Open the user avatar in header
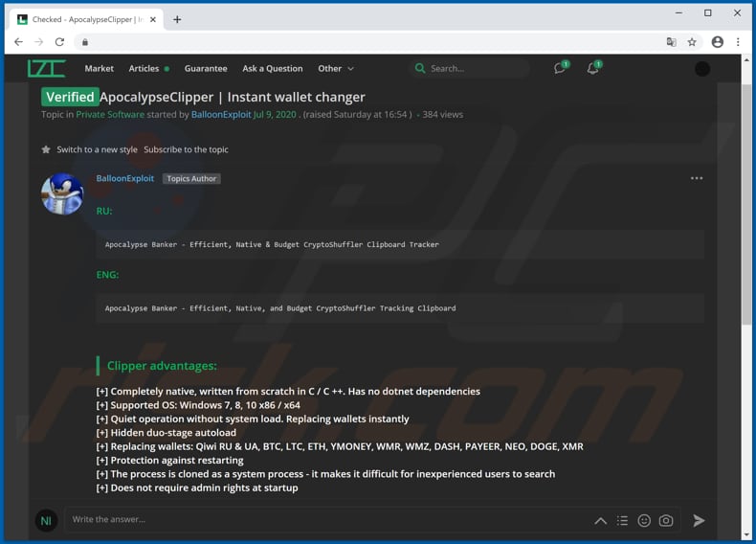The width and height of the screenshot is (756, 544). click(702, 69)
